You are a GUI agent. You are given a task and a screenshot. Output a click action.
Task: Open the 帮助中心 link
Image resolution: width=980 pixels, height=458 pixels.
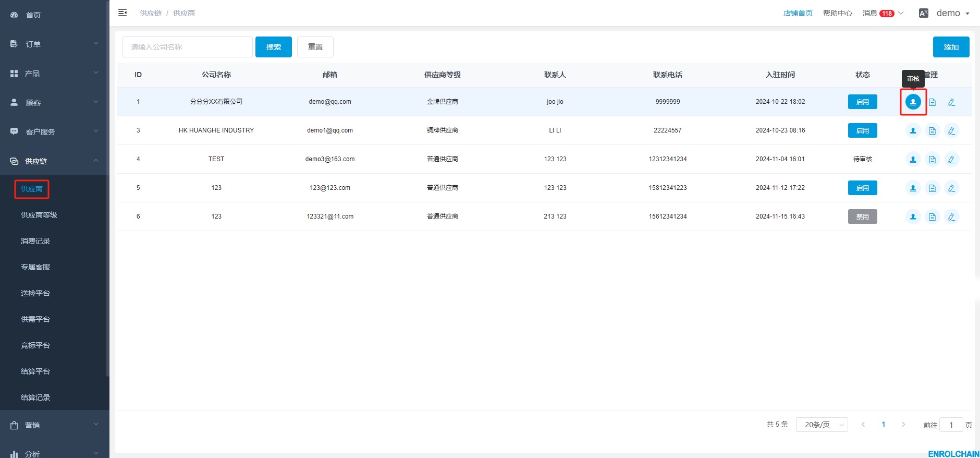pos(837,14)
